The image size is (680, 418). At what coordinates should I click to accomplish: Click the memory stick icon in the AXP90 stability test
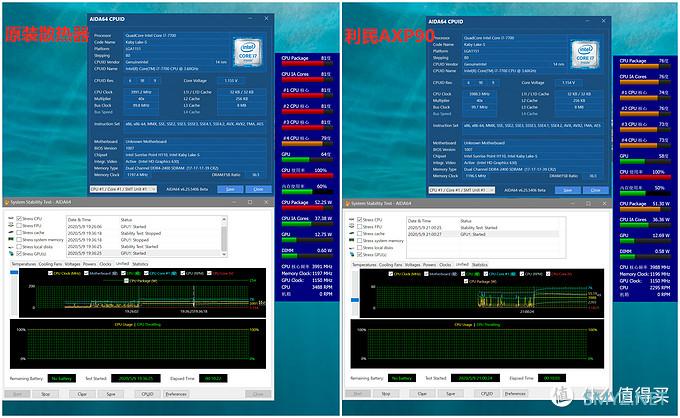coord(352,240)
